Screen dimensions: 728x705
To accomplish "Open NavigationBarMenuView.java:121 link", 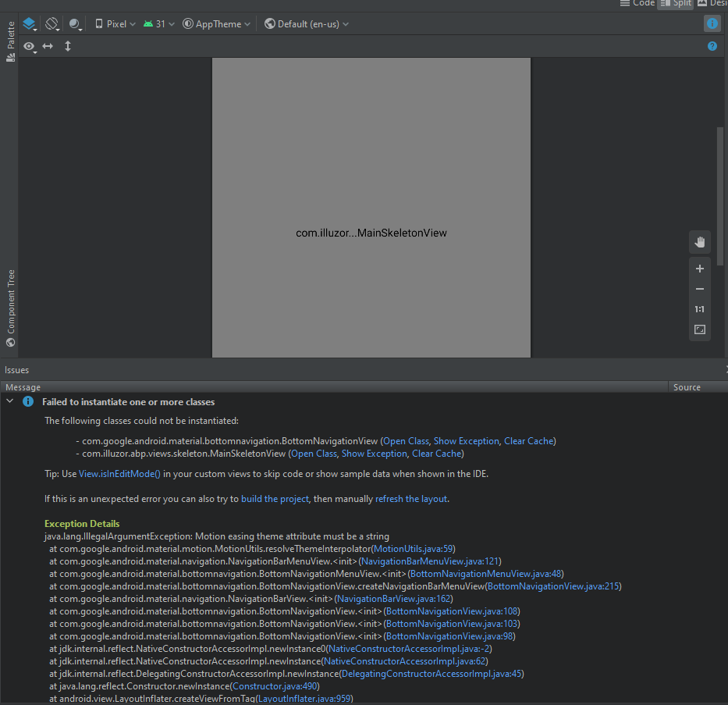I will (x=430, y=561).
